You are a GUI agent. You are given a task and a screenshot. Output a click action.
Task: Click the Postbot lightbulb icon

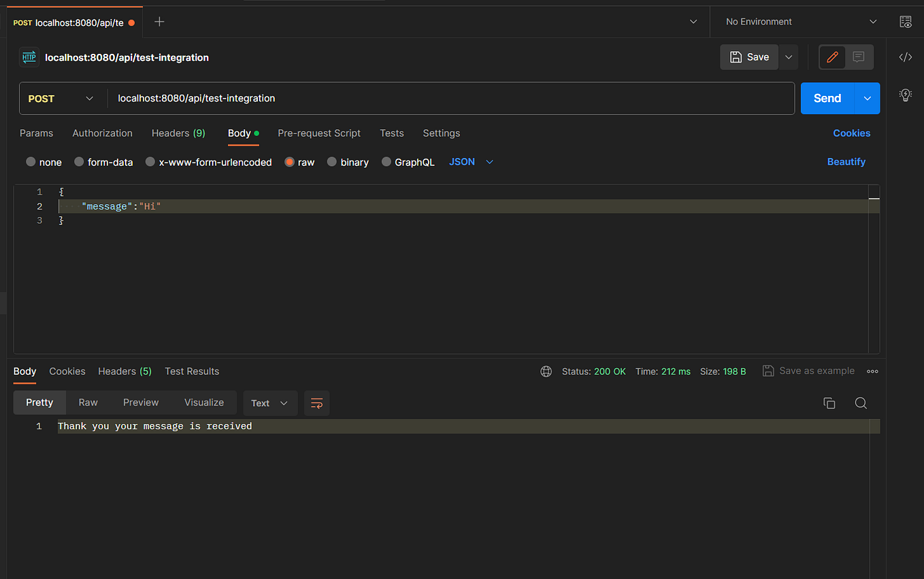click(x=905, y=95)
